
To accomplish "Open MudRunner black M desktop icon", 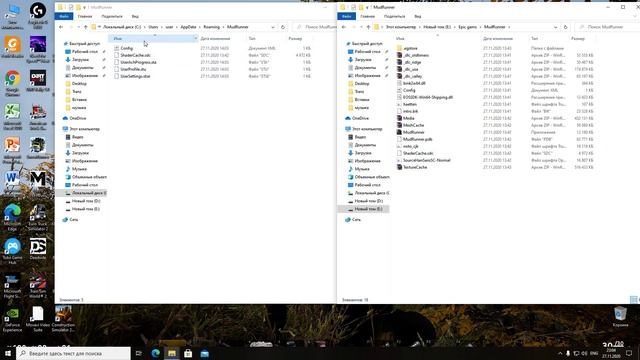I will [38, 180].
